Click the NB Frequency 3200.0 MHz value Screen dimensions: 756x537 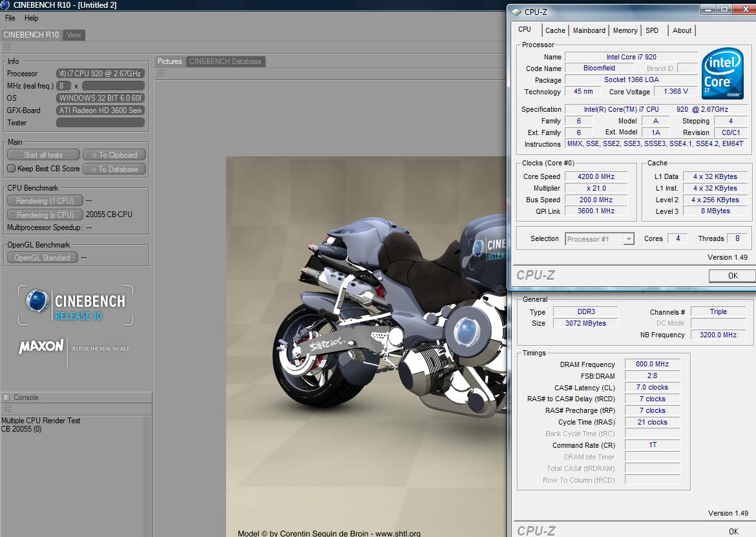click(718, 335)
